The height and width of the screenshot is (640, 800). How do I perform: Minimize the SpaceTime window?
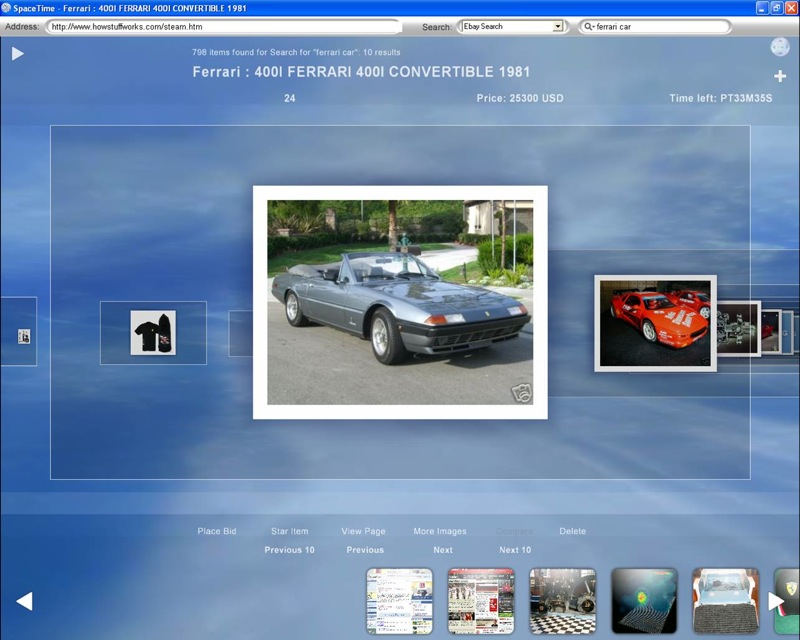coord(762,8)
